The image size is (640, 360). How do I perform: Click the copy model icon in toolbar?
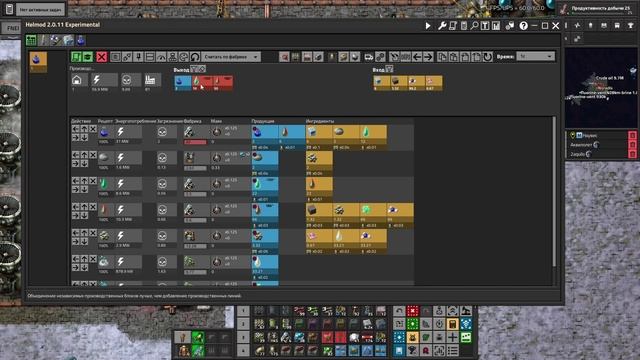click(442, 57)
